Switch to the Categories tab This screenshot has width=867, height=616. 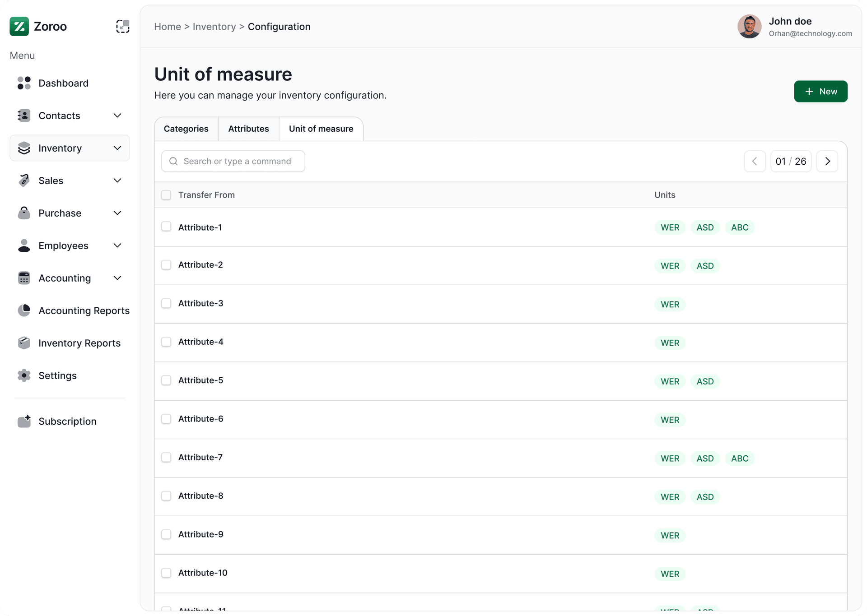pyautogui.click(x=186, y=129)
